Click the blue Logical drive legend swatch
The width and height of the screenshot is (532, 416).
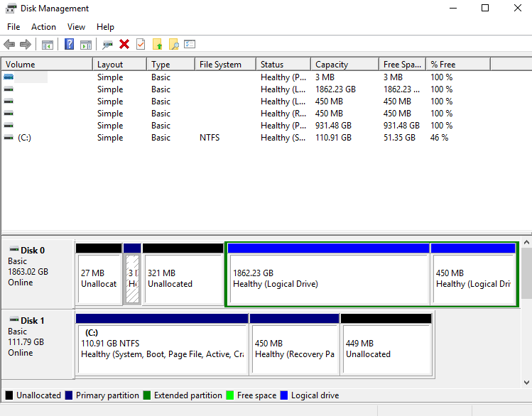(x=284, y=395)
